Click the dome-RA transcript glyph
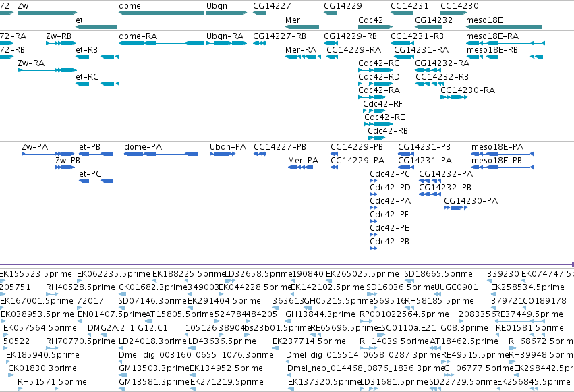Screen dimensions: 574x392 161,43
